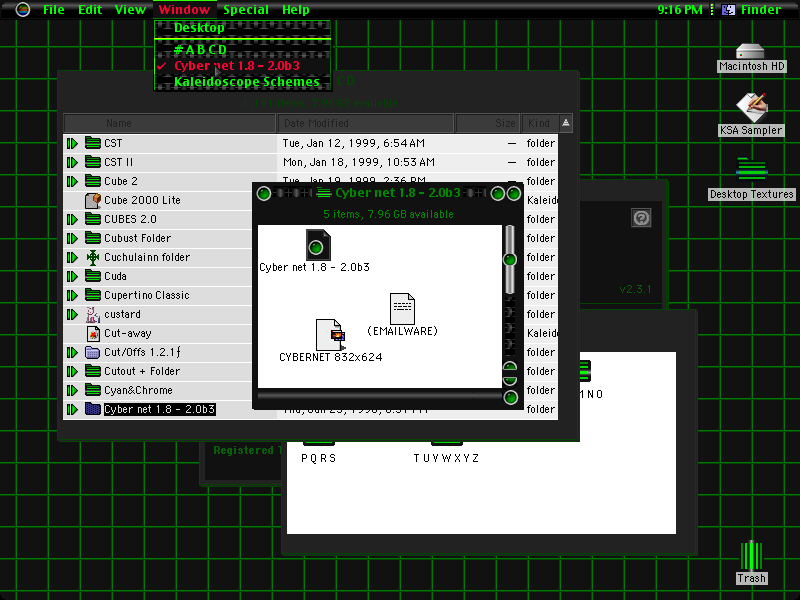800x600 pixels.
Task: Expand the Cubust Folder triangle
Action: click(72, 238)
